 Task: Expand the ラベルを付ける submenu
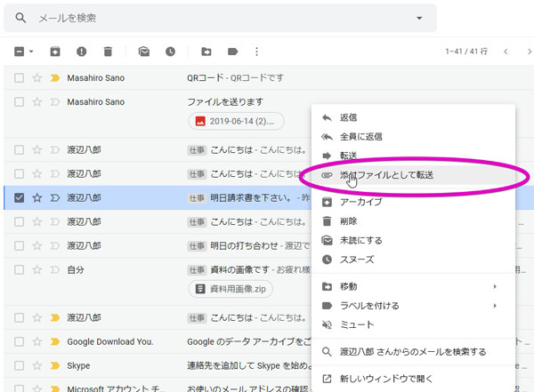pos(413,306)
